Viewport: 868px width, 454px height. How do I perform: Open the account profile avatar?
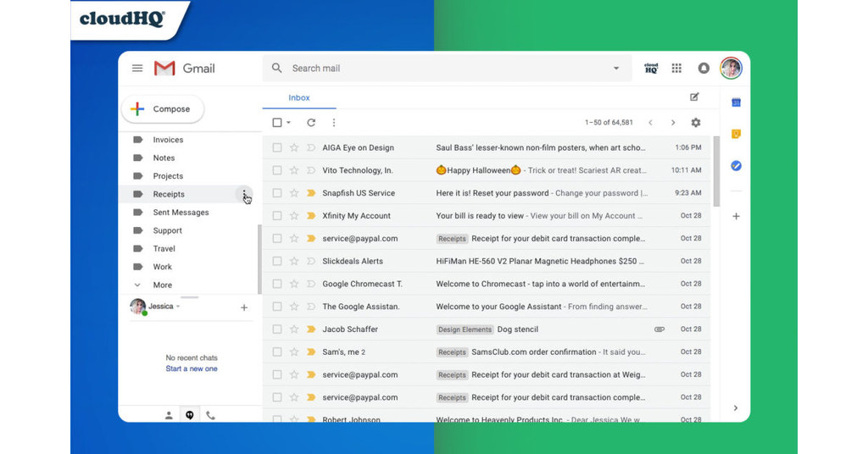coord(731,68)
